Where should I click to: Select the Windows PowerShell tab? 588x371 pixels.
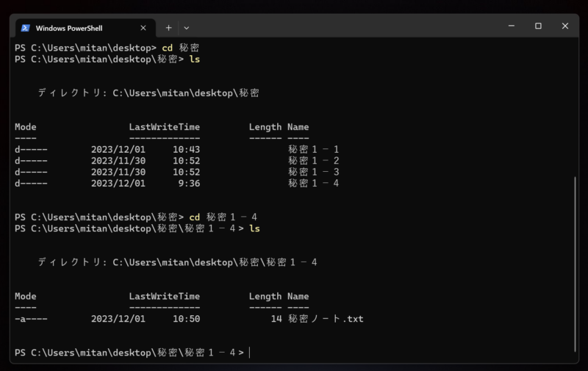coord(85,28)
